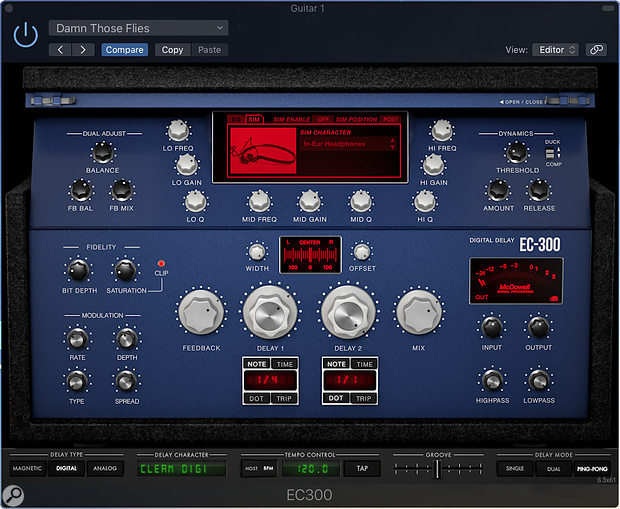Click the link chain icon
Screen dimensions: 620x509
pos(596,49)
